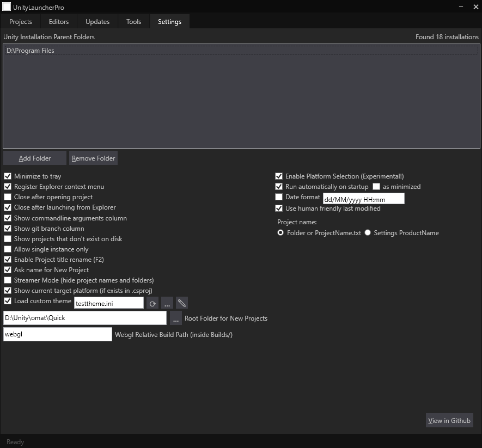Click the Webgl relative build path field

pos(57,335)
